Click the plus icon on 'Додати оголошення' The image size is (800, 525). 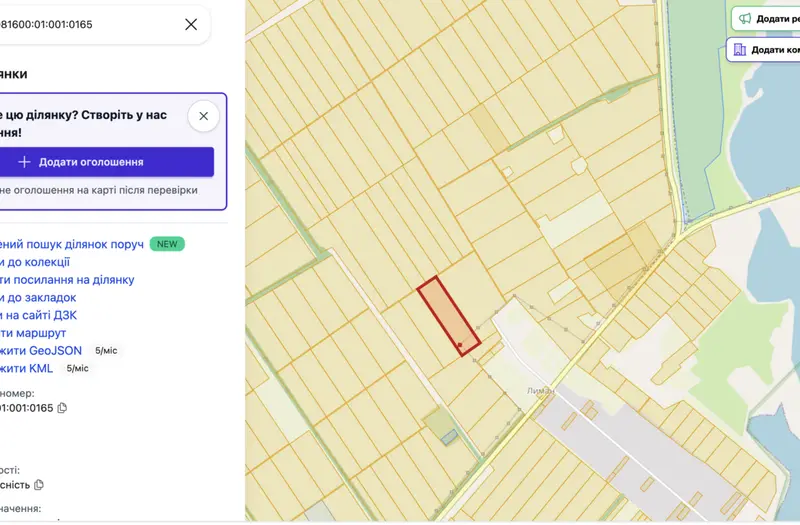[24, 162]
